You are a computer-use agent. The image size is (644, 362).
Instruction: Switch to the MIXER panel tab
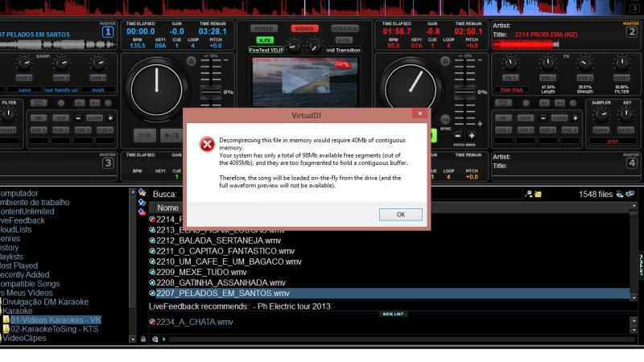click(264, 28)
